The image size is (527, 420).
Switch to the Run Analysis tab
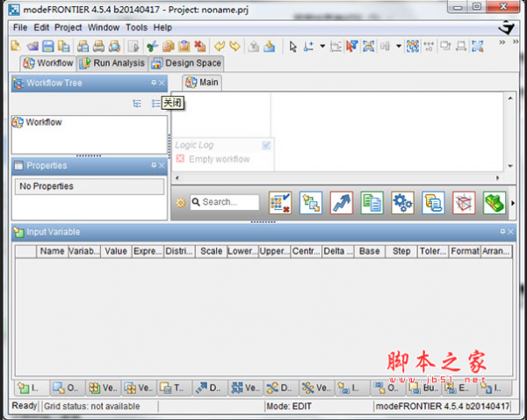pyautogui.click(x=112, y=63)
